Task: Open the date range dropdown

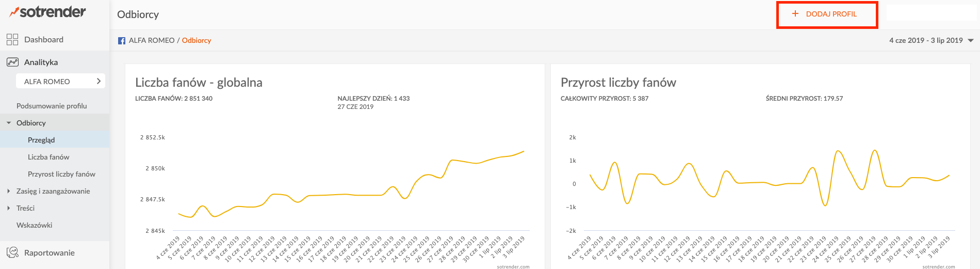Action: click(931, 40)
